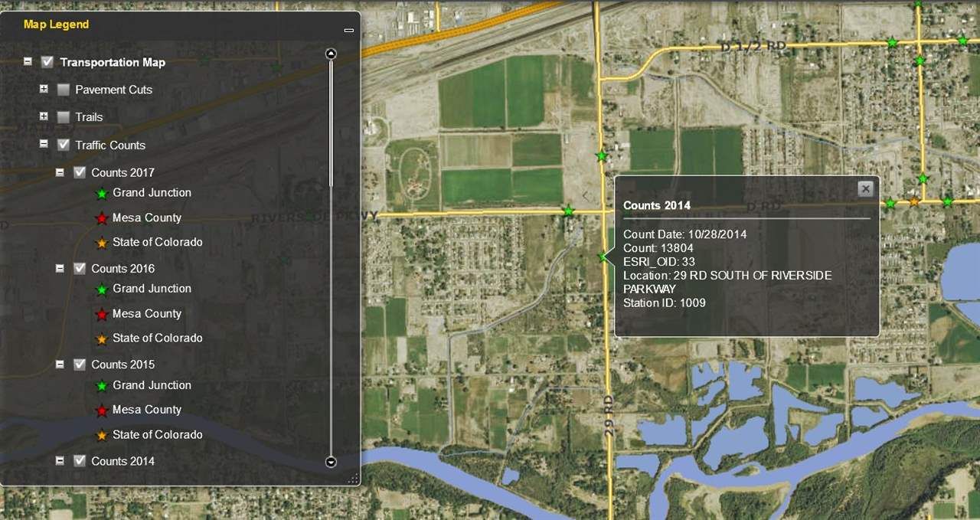The height and width of the screenshot is (520, 980).
Task: Select green star marker right of orange star on D RD
Action: [x=947, y=201]
